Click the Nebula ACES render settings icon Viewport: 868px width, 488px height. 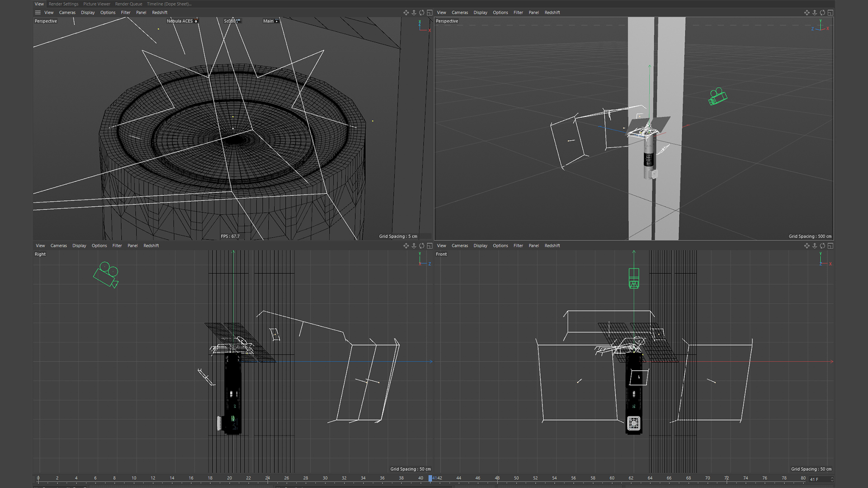196,21
